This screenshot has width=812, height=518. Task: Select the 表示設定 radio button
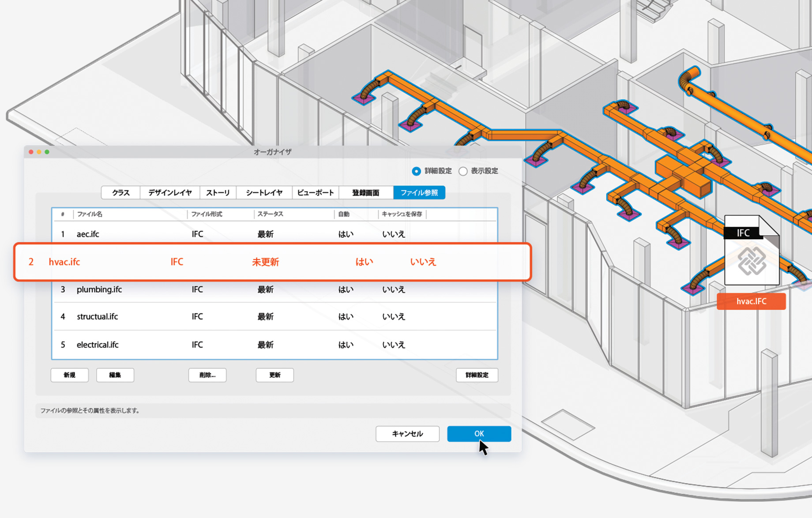coord(463,171)
